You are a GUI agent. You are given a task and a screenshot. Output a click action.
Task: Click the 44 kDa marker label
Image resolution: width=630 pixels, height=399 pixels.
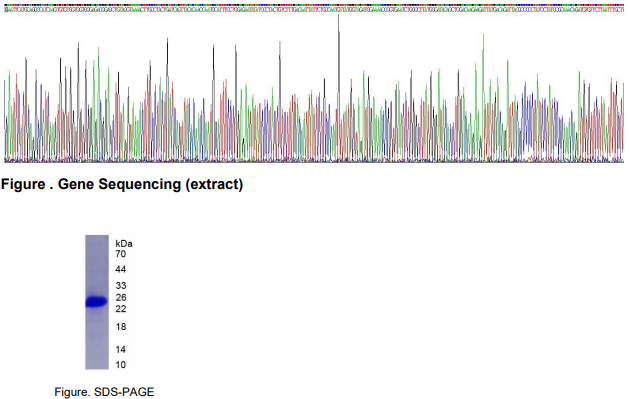pyautogui.click(x=121, y=269)
